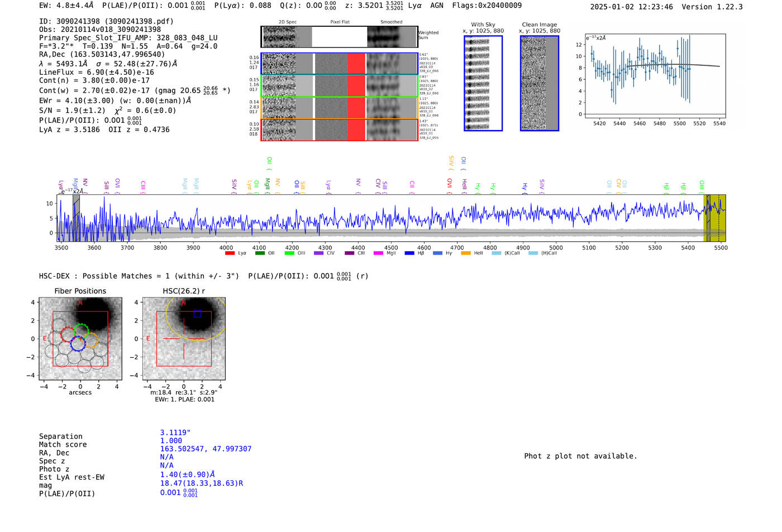Click the red crosshair in HSC image
The height and width of the screenshot is (532, 782).
point(184,339)
